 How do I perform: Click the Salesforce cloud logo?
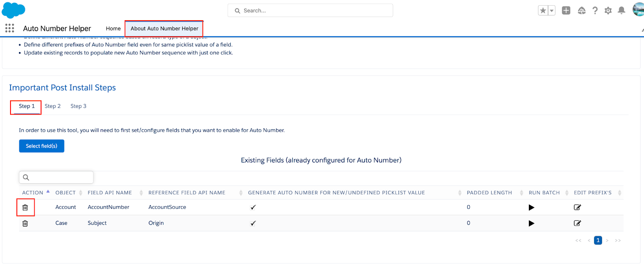tap(13, 10)
